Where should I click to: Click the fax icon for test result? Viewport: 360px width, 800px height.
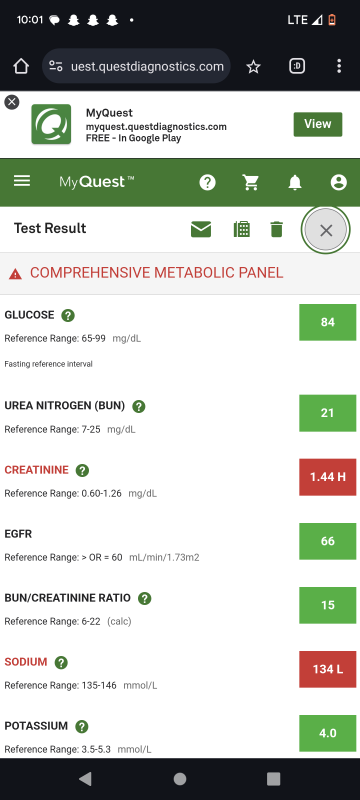point(242,230)
